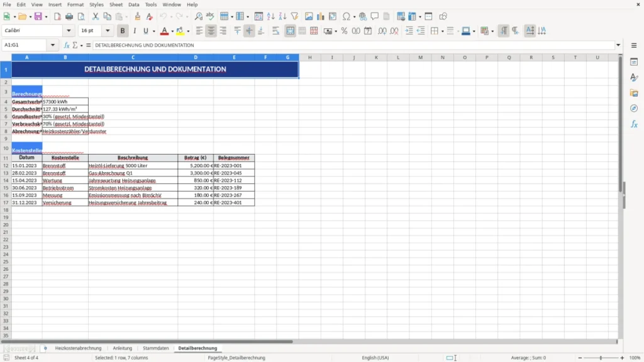The height and width of the screenshot is (362, 644).
Task: Toggle Underline formatting
Action: coord(145,31)
